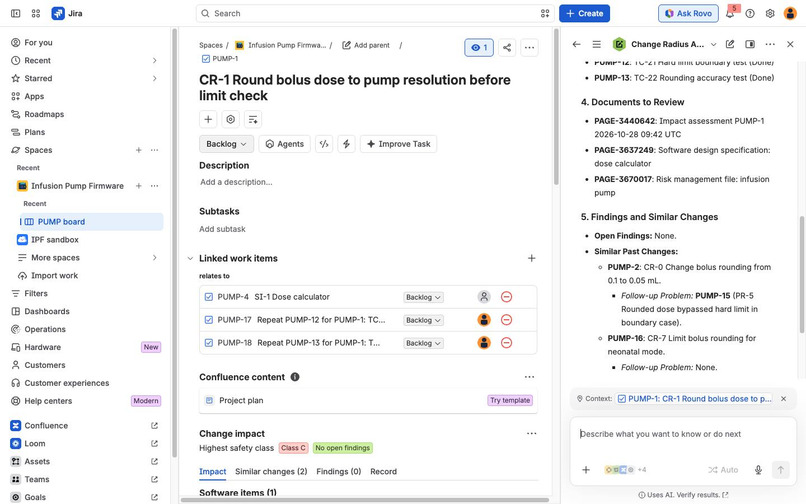Start a new chat with the edit icon

[730, 44]
